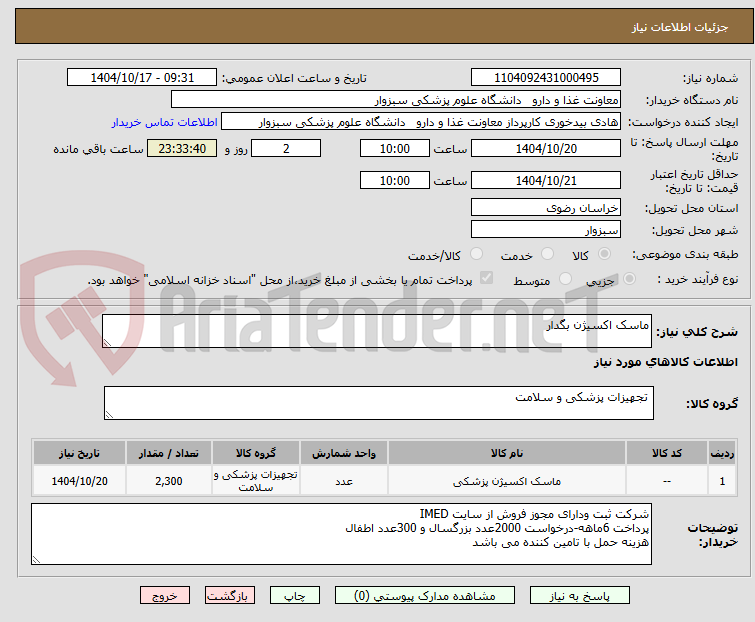Click the row number cell 1
The width and height of the screenshot is (755, 622).
click(722, 480)
